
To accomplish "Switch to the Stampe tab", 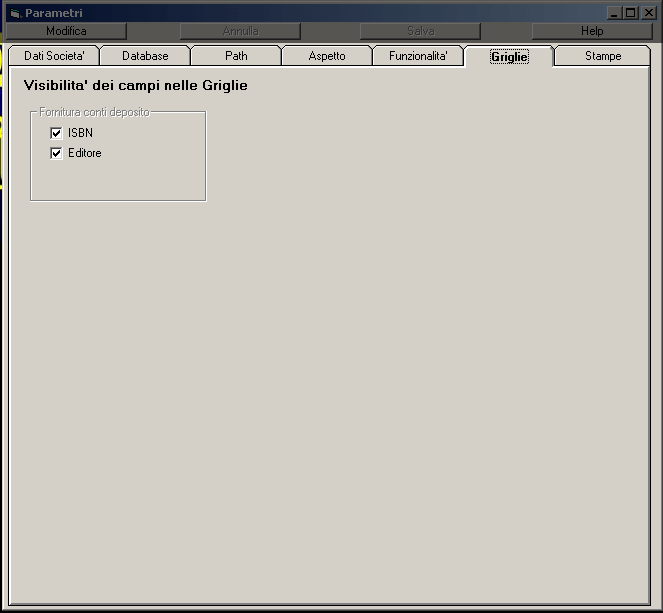I will pos(603,56).
